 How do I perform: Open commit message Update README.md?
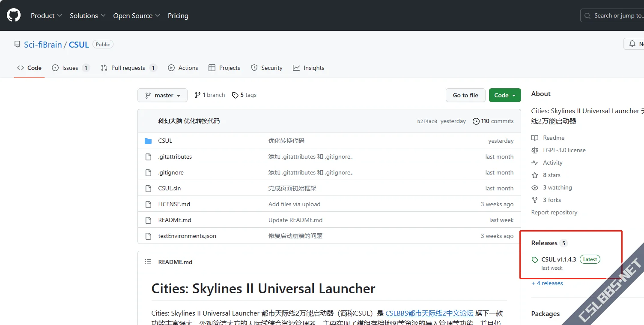tap(295, 220)
